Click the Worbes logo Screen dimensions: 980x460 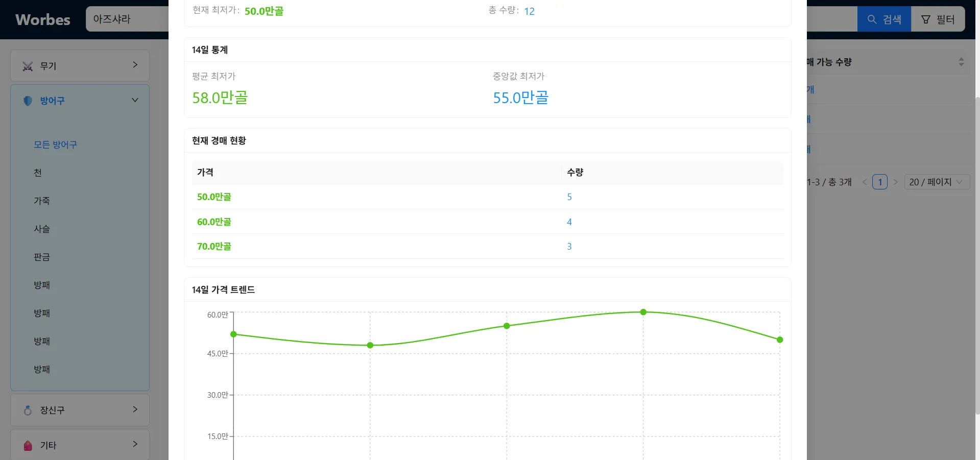pyautogui.click(x=43, y=19)
